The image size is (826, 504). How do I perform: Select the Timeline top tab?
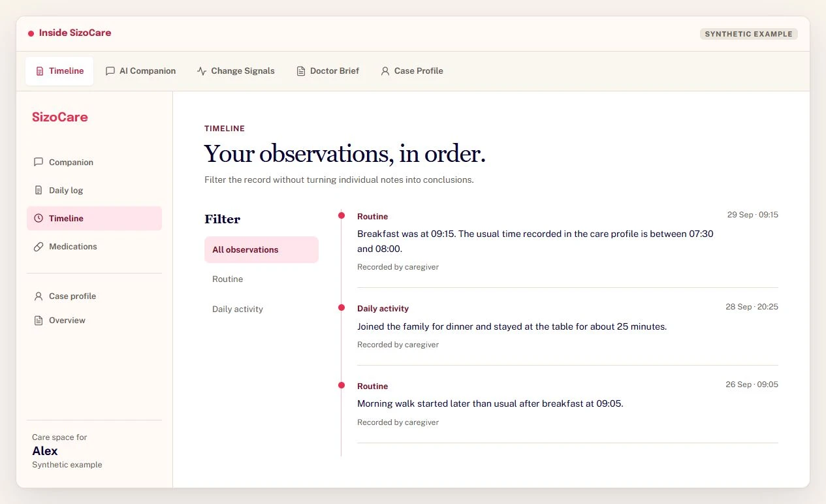pos(59,71)
